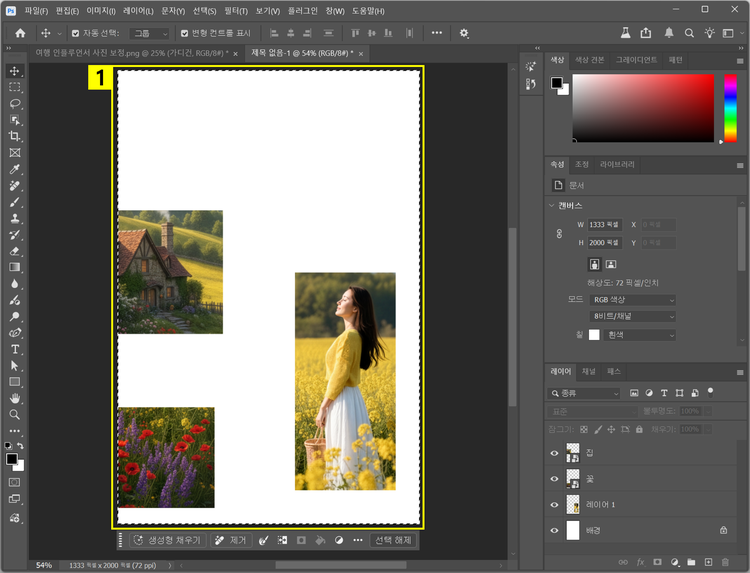Select the Crop tool

15,136
